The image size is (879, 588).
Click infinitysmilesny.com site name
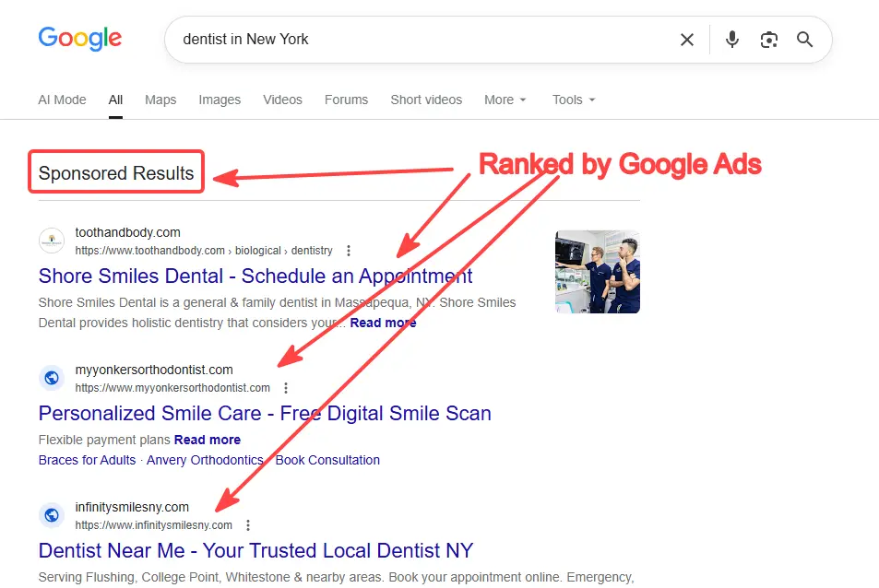[x=132, y=507]
